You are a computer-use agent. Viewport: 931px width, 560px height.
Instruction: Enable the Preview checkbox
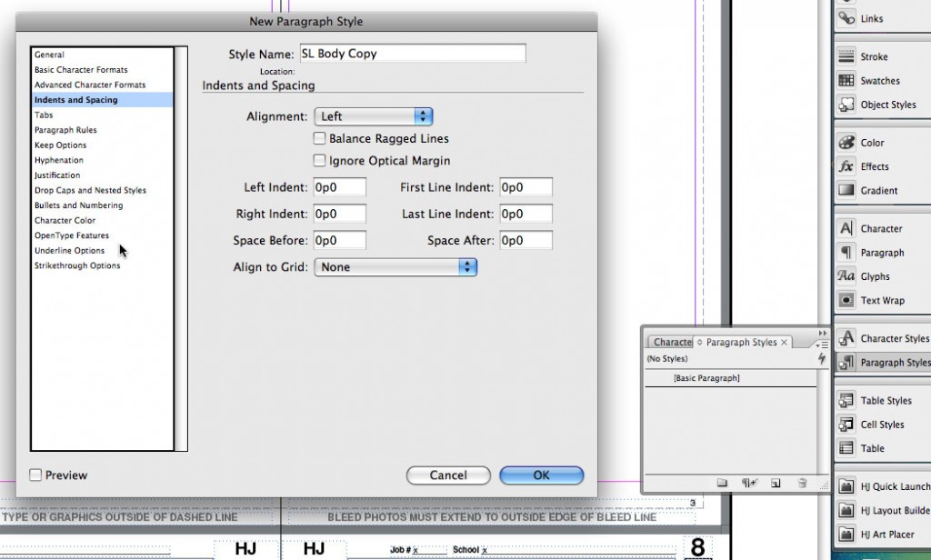(35, 475)
